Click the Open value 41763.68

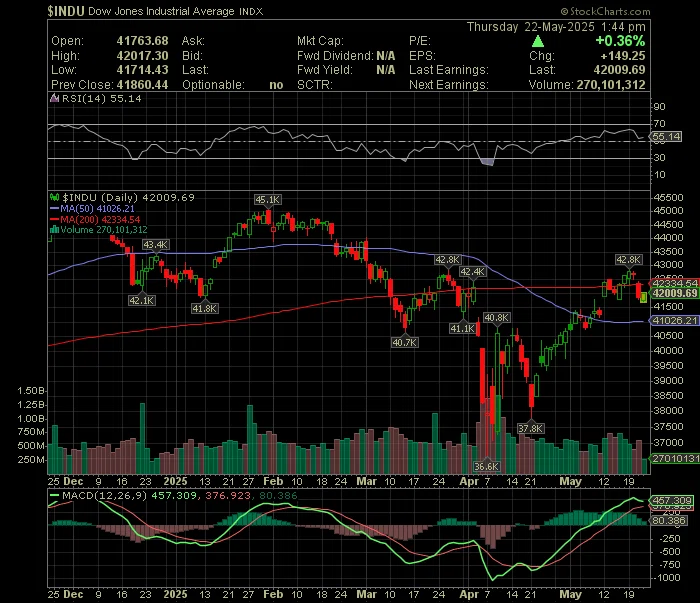point(142,41)
